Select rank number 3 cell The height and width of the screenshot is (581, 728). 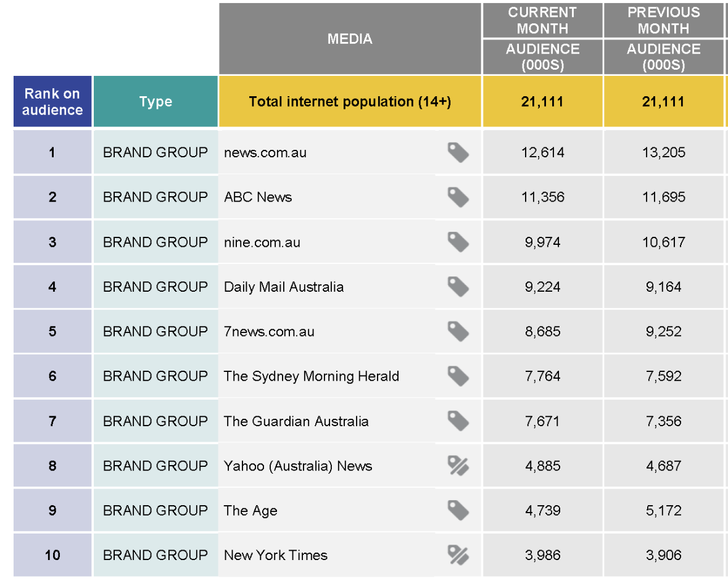52,242
